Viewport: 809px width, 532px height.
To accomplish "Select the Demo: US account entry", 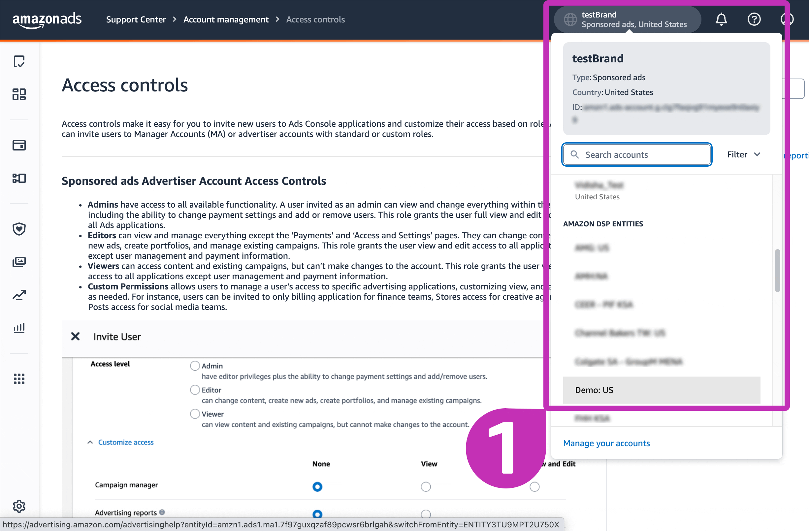I will [x=661, y=390].
